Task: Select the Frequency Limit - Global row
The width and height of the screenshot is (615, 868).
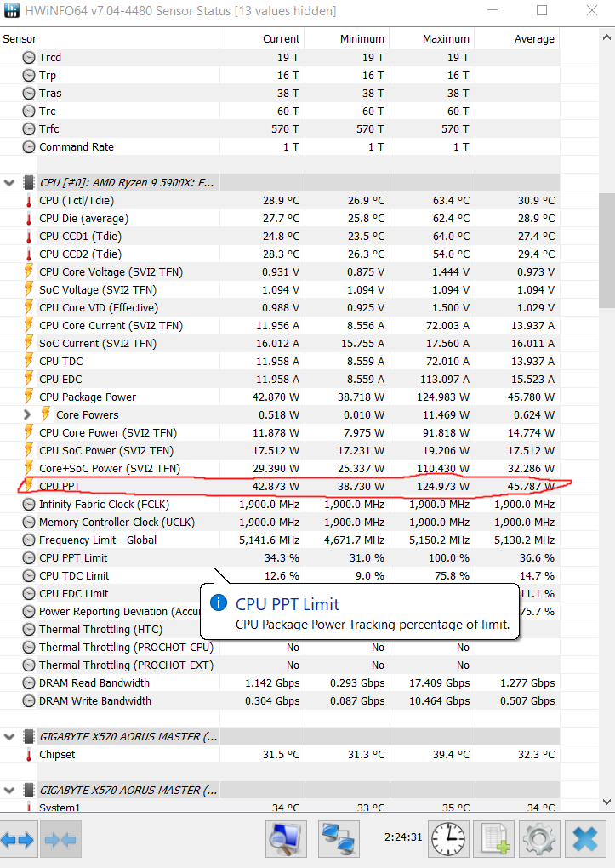Action: pos(280,540)
